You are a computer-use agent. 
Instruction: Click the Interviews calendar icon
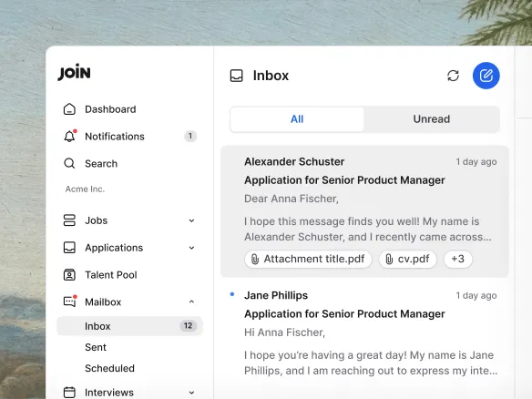(x=69, y=393)
